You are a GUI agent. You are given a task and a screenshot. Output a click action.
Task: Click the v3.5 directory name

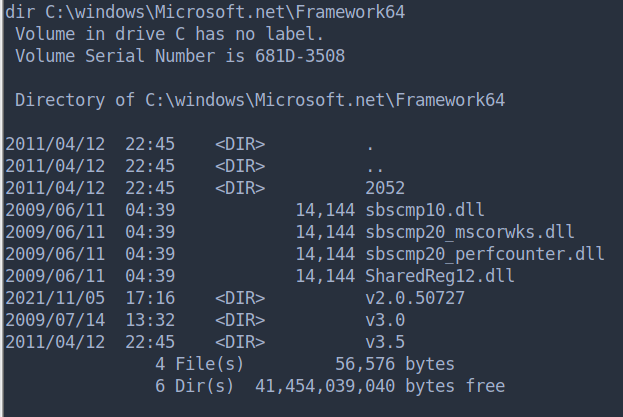pos(384,342)
